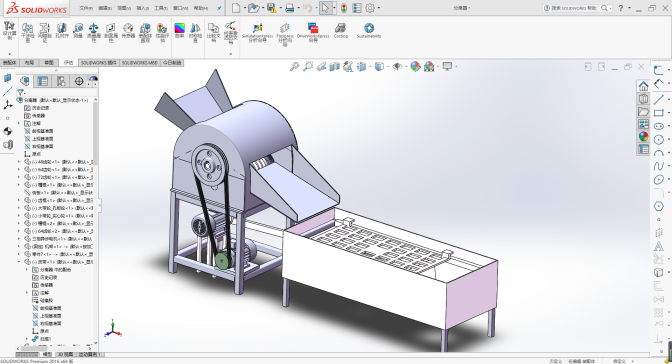Open Custom Properties task pane tab

[643, 149]
